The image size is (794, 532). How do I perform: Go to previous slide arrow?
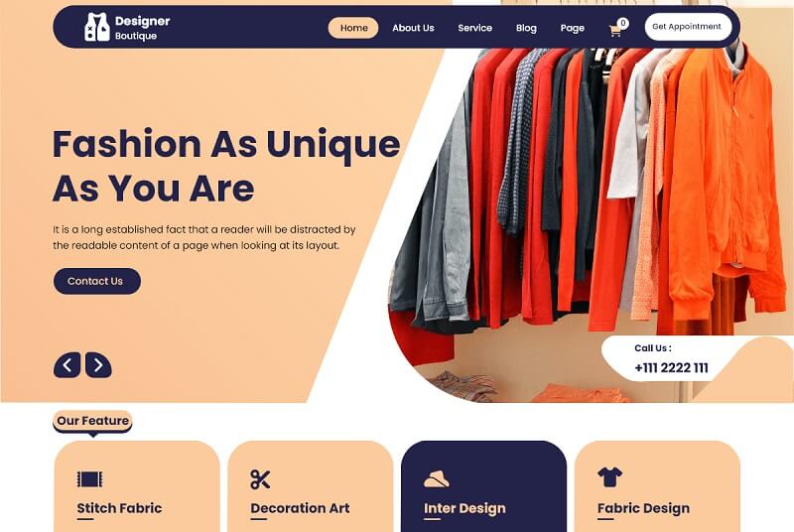(66, 365)
